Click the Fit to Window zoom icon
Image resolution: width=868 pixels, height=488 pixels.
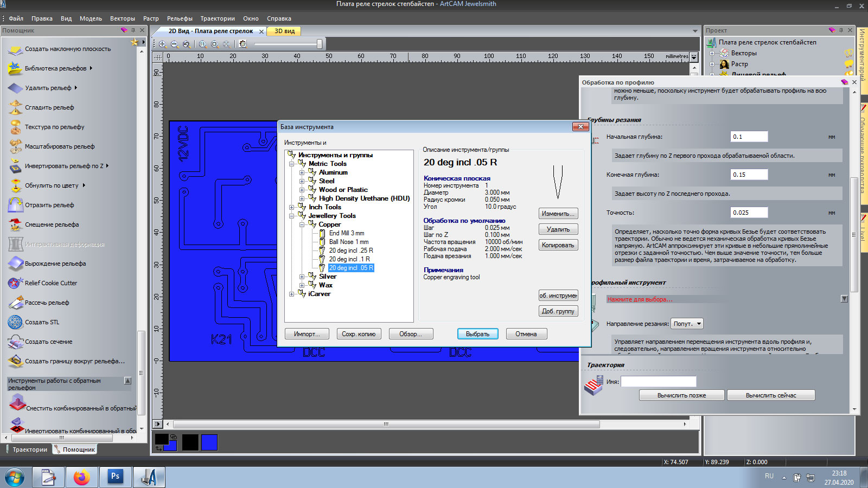pyautogui.click(x=214, y=44)
